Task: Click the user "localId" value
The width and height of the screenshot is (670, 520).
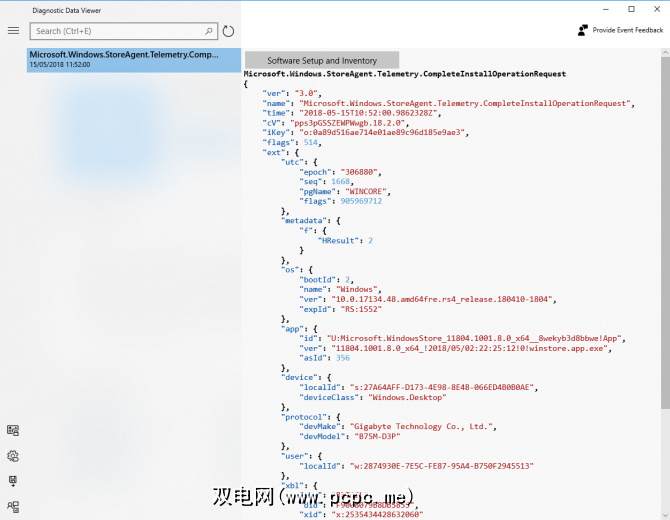Action: point(442,466)
